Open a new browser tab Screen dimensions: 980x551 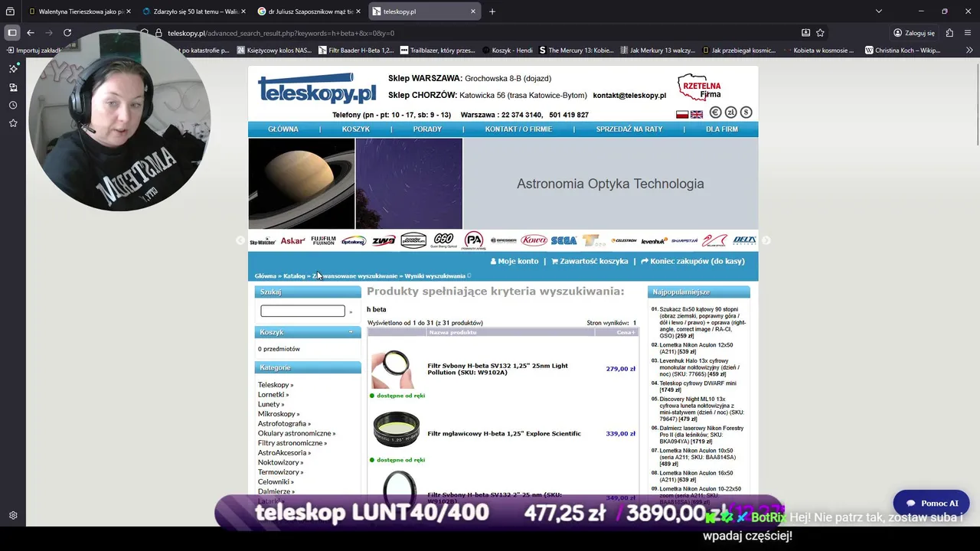492,11
